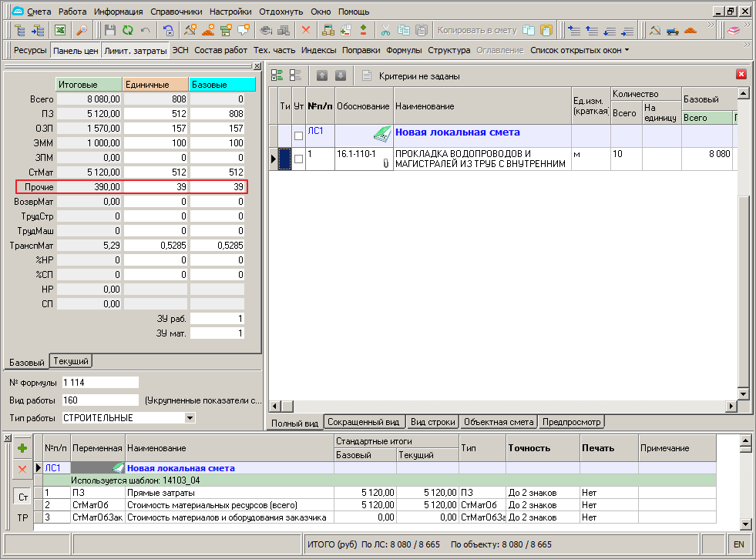
Task: Open the Тип работы dropdown
Action: 190,418
